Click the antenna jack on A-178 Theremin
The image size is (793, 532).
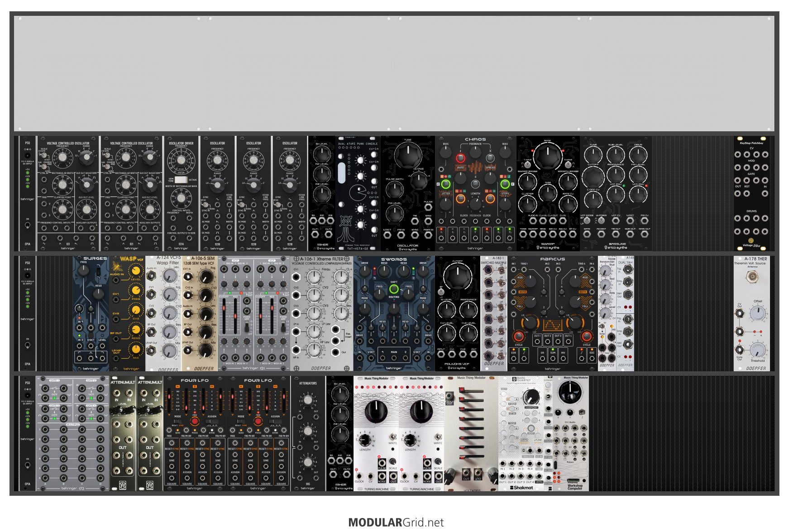(x=751, y=276)
